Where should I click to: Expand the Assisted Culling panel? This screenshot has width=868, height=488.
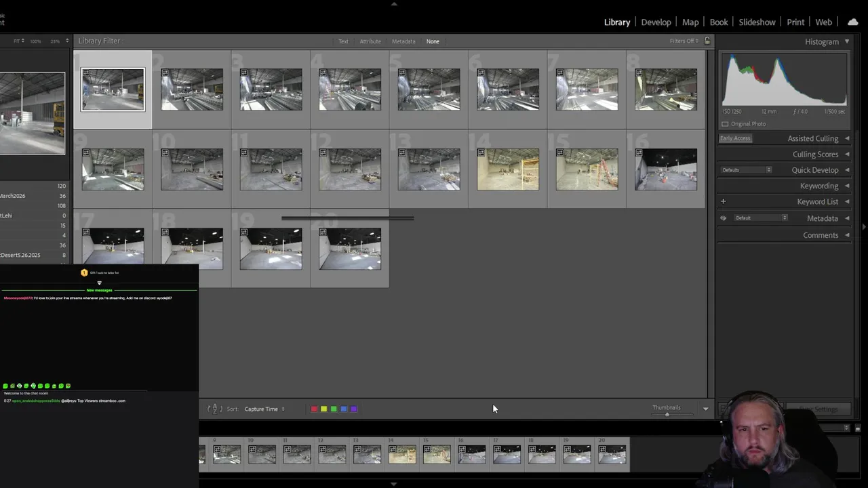click(x=847, y=138)
